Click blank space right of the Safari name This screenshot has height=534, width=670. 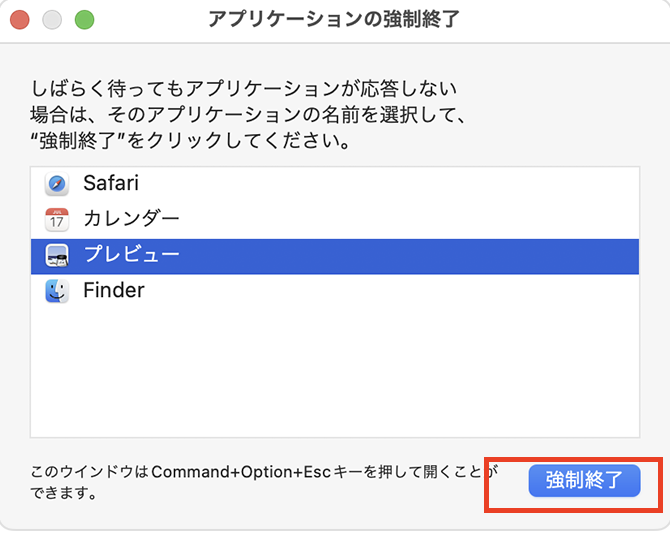[x=400, y=184]
